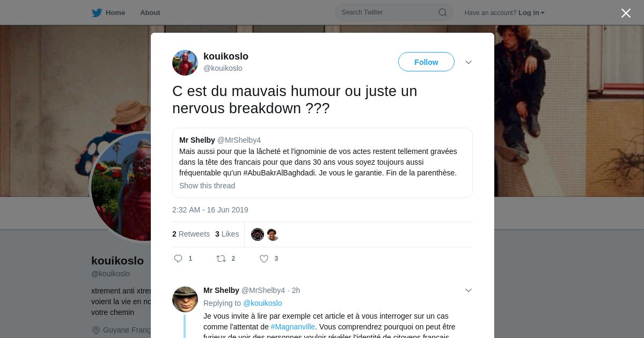The height and width of the screenshot is (338, 644).
Task: Click the search magnifier icon
Action: tap(443, 12)
